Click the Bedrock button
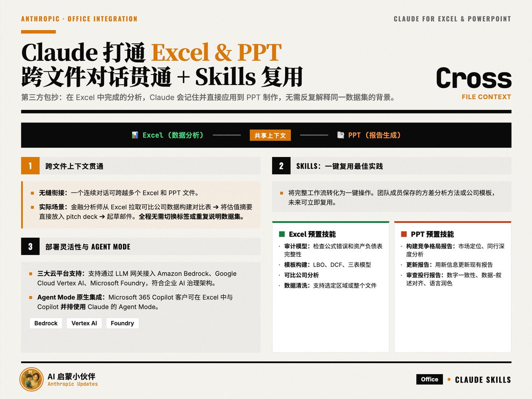 pos(46,323)
